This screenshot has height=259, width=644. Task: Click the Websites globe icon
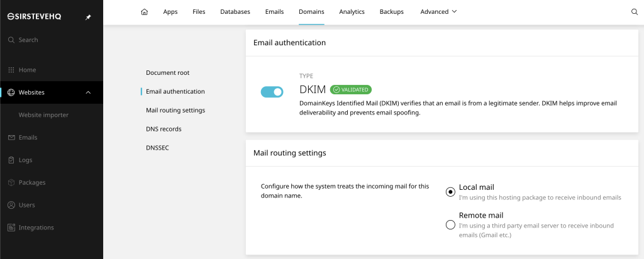pos(11,92)
